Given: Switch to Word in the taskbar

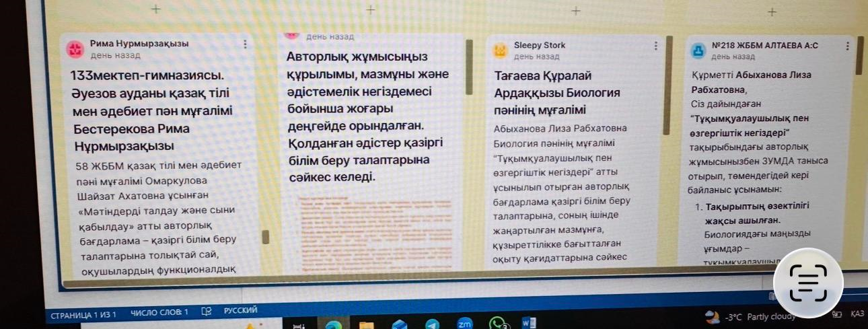Looking at the screenshot, I should click(529, 324).
